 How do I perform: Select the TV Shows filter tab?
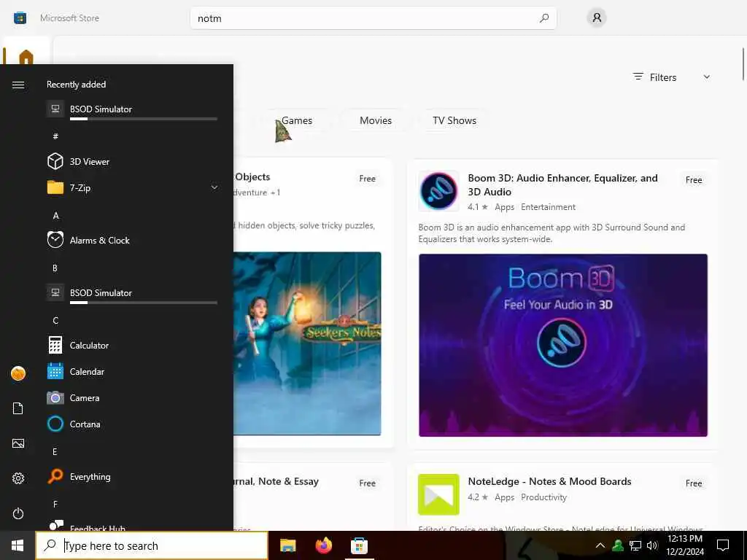[454, 120]
